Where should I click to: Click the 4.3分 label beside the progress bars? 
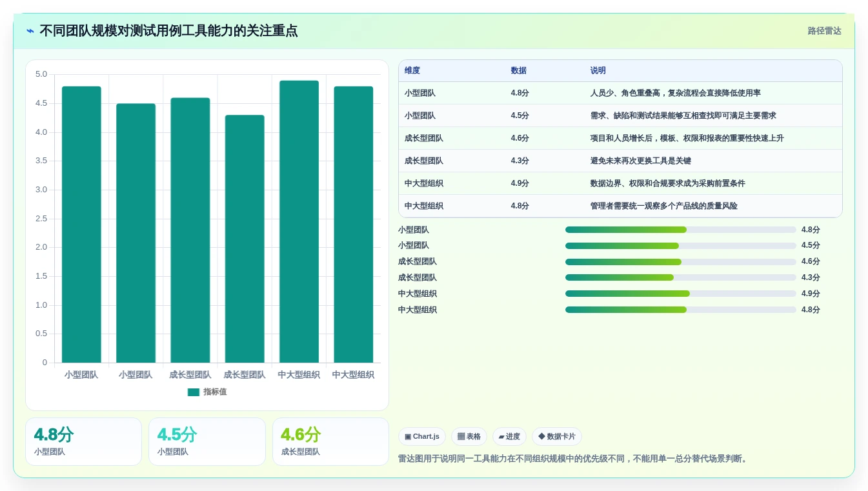tap(811, 277)
